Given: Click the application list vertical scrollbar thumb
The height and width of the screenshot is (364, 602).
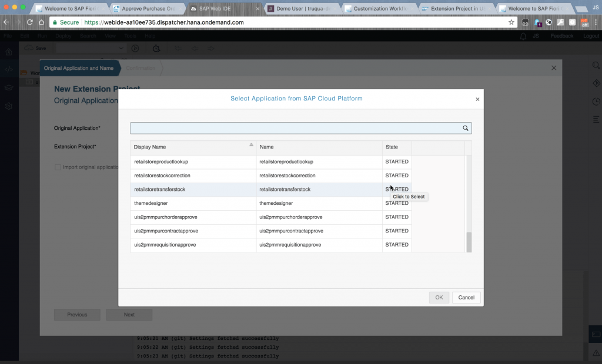Looking at the screenshot, I should 469,242.
